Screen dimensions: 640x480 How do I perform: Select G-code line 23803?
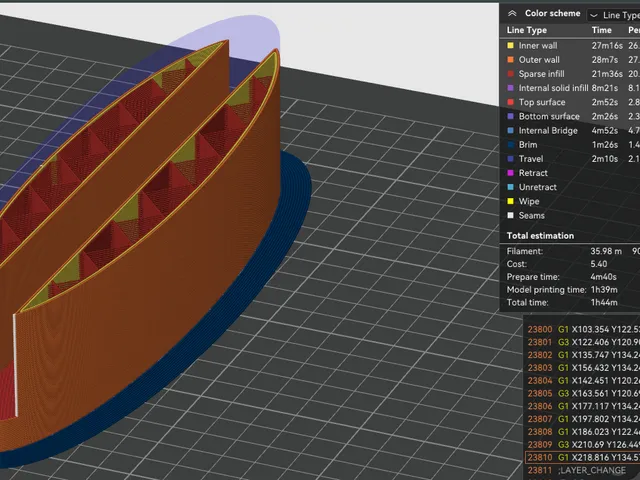582,368
